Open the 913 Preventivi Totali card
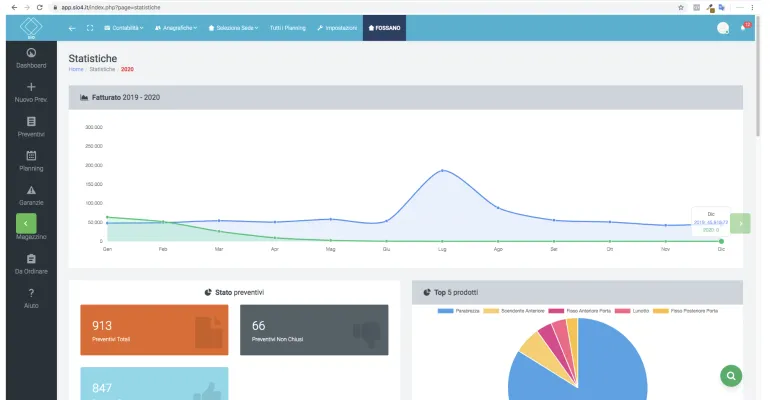This screenshot has width=770, height=400. [x=154, y=330]
